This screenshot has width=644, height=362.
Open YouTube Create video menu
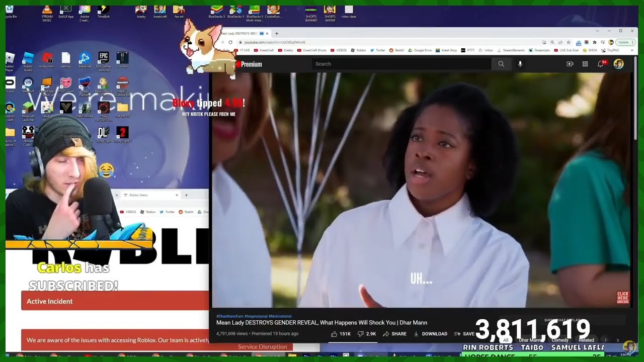pos(570,64)
